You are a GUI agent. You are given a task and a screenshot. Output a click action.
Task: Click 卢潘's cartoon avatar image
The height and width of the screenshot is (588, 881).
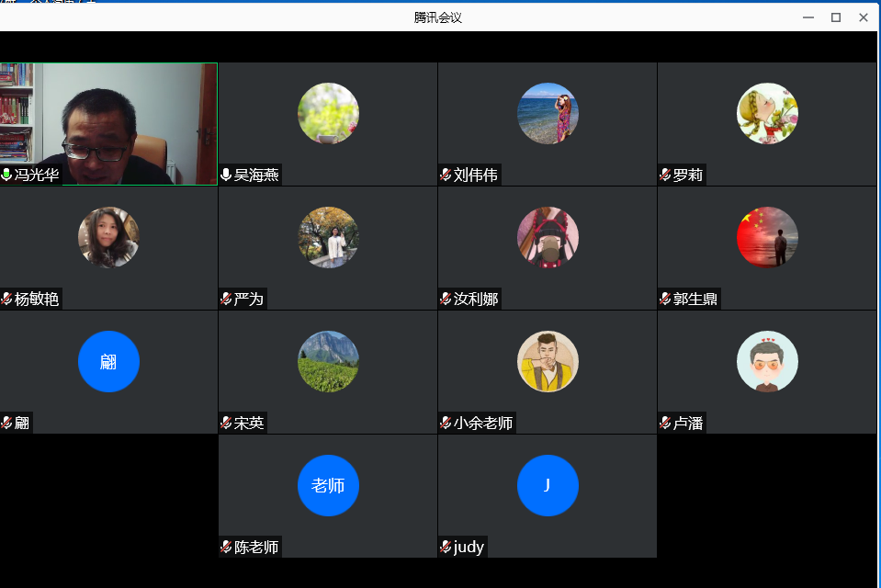(x=767, y=361)
